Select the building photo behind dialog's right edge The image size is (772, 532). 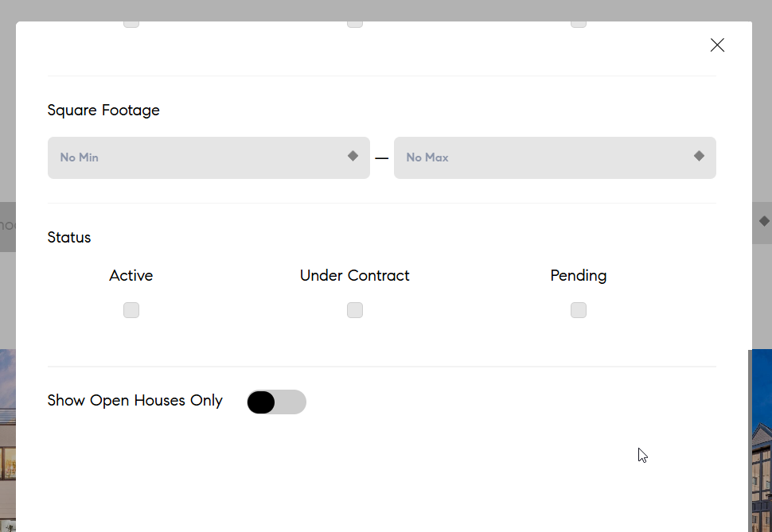(762, 441)
